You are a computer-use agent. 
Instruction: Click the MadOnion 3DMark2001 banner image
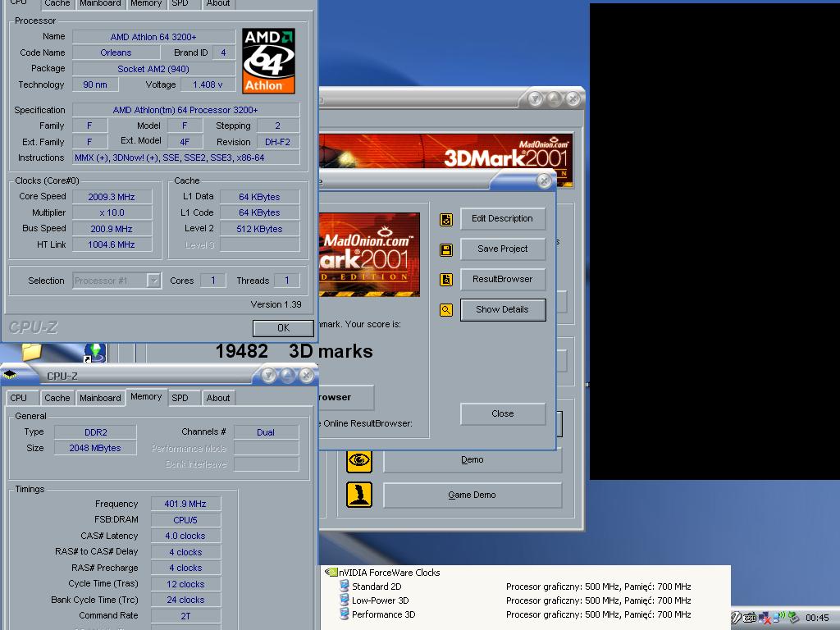445,160
